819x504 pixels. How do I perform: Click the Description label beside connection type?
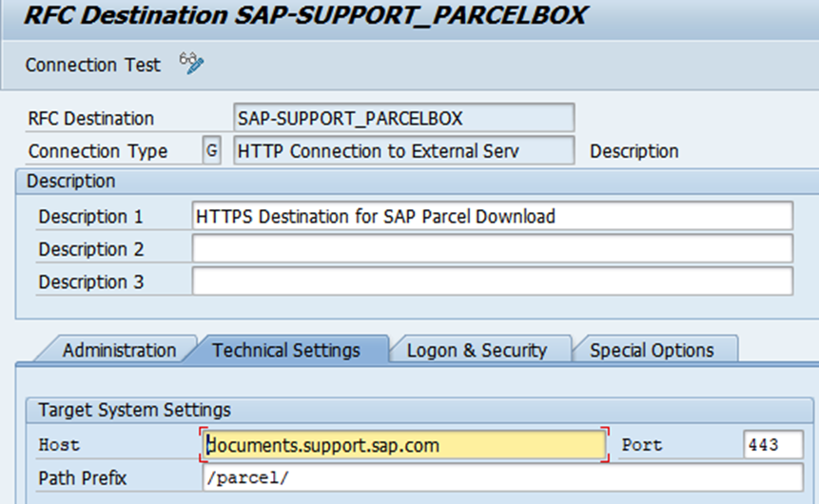(634, 151)
